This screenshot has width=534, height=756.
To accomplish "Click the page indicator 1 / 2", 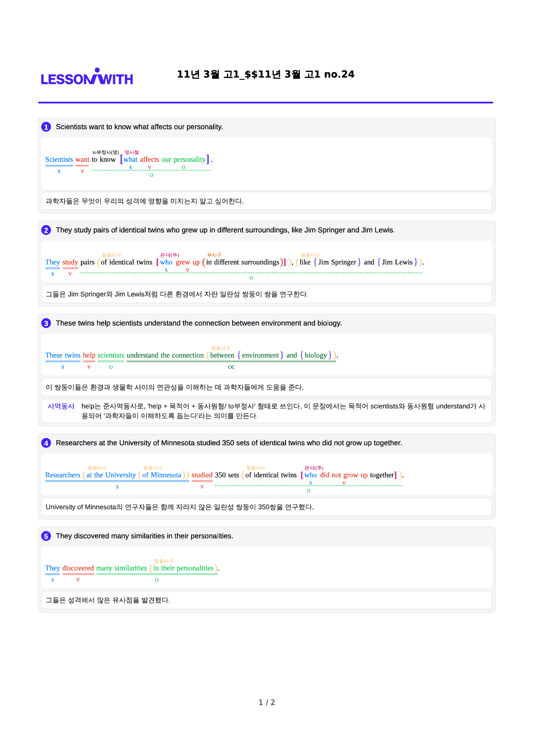I will [x=267, y=703].
